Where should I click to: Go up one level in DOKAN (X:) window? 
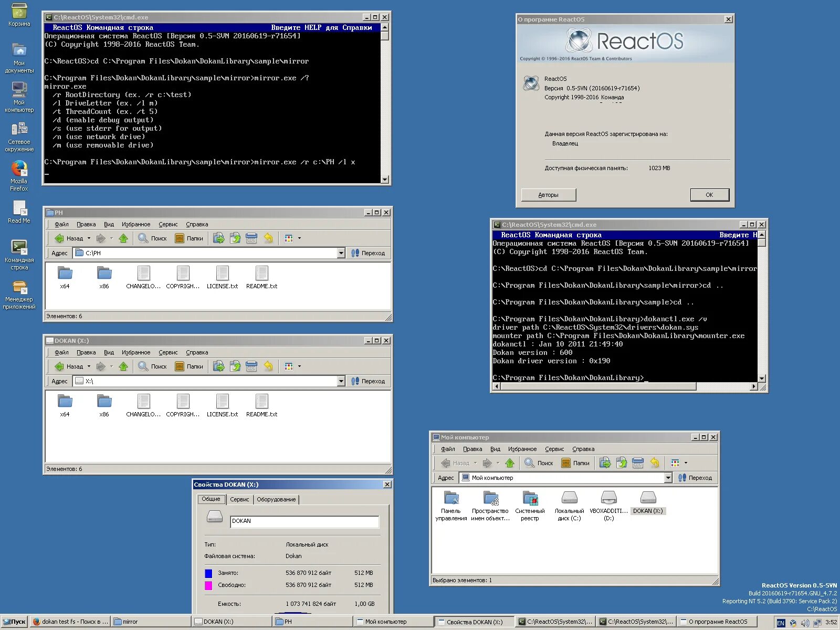[123, 366]
